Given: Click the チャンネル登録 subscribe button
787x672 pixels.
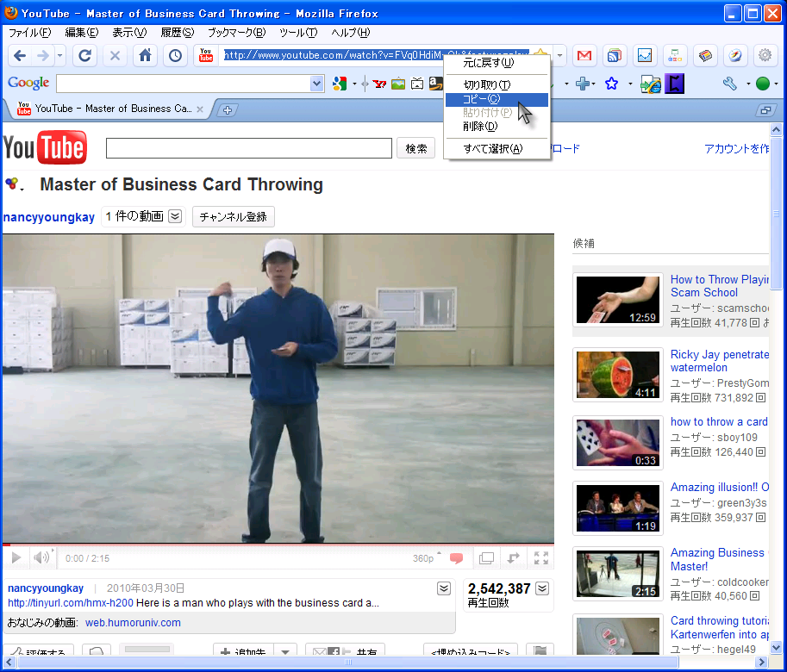Looking at the screenshot, I should click(233, 217).
